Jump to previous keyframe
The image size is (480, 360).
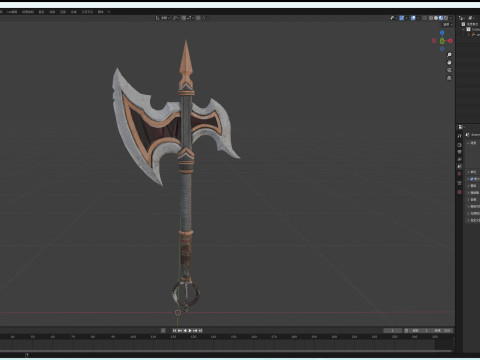[180, 330]
